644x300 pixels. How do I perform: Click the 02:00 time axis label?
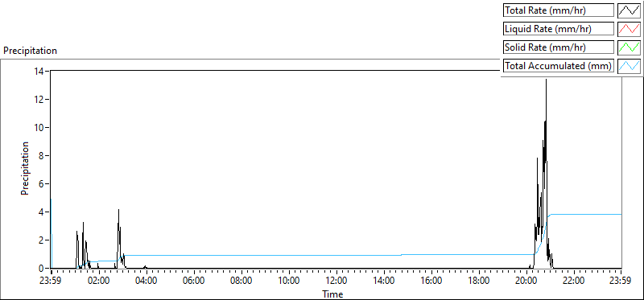point(99,282)
